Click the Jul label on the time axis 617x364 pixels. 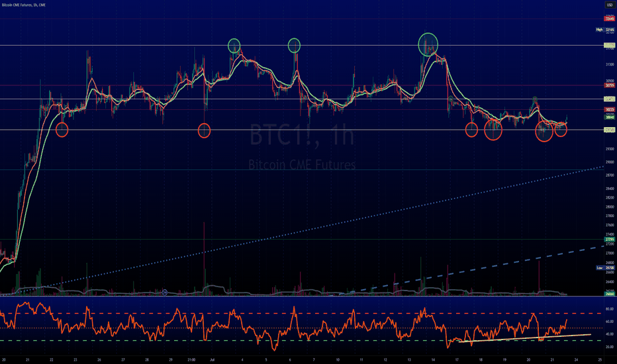(212, 359)
